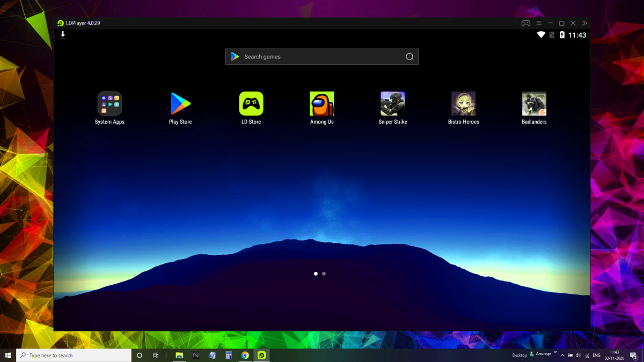Open the Bistro Heroes game

[464, 104]
